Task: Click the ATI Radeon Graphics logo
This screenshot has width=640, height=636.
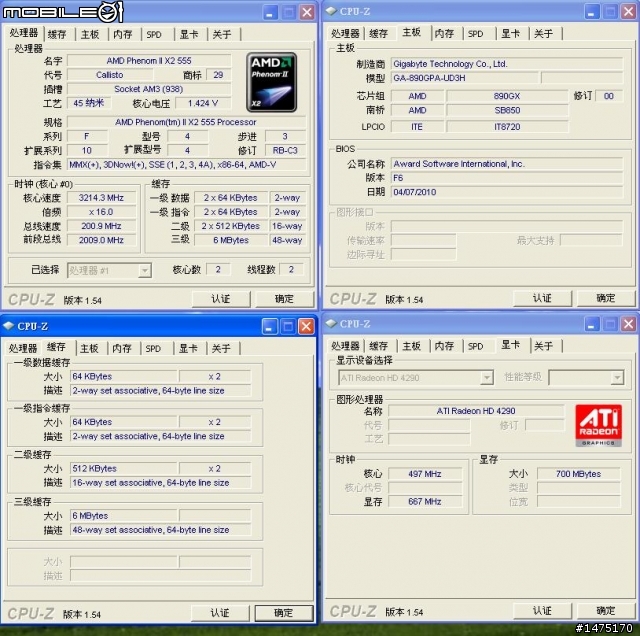Action: coord(598,425)
